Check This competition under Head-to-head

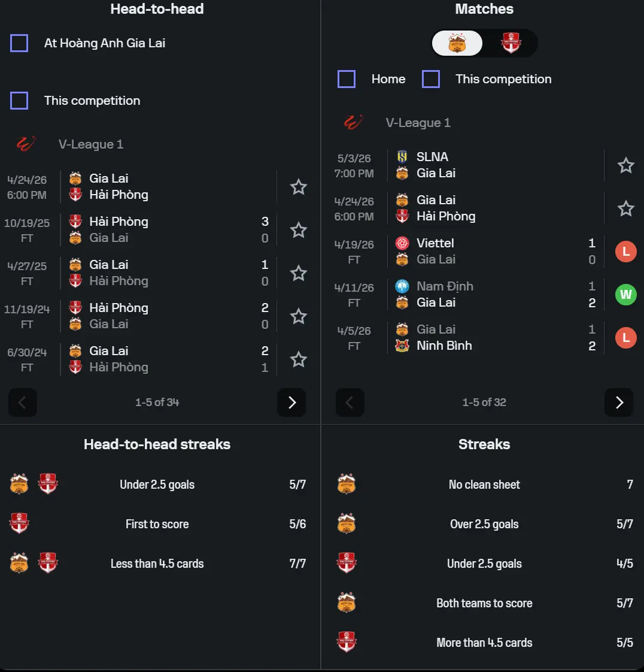19,101
